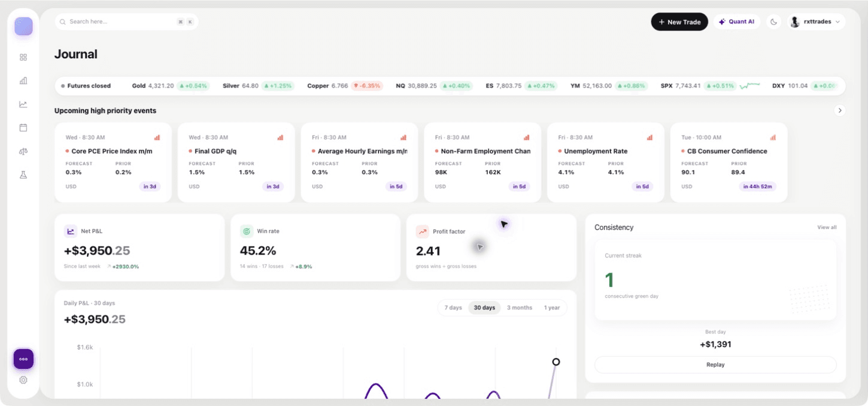Viewport: 868px width, 406px height.
Task: Open the calendar icon in sidebar
Action: pyautogui.click(x=23, y=128)
